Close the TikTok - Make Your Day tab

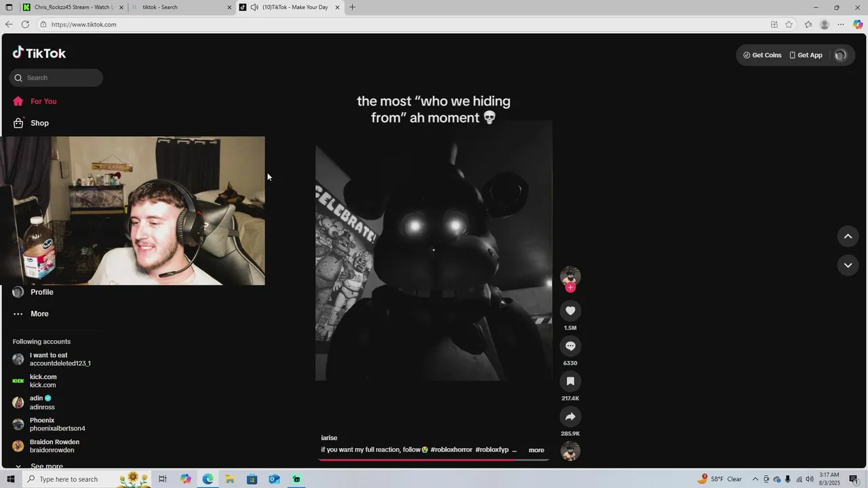click(337, 7)
